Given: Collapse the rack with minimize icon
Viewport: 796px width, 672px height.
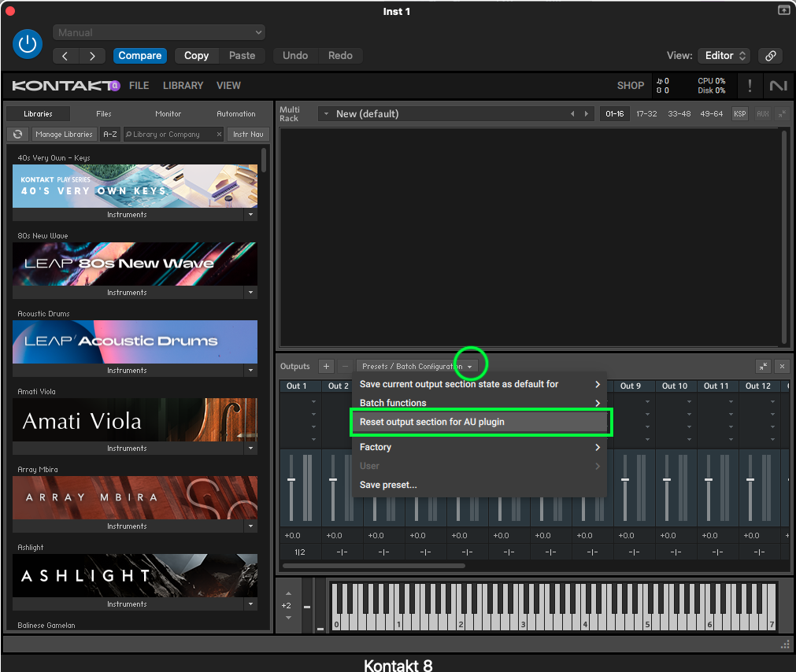Looking at the screenshot, I should (783, 114).
